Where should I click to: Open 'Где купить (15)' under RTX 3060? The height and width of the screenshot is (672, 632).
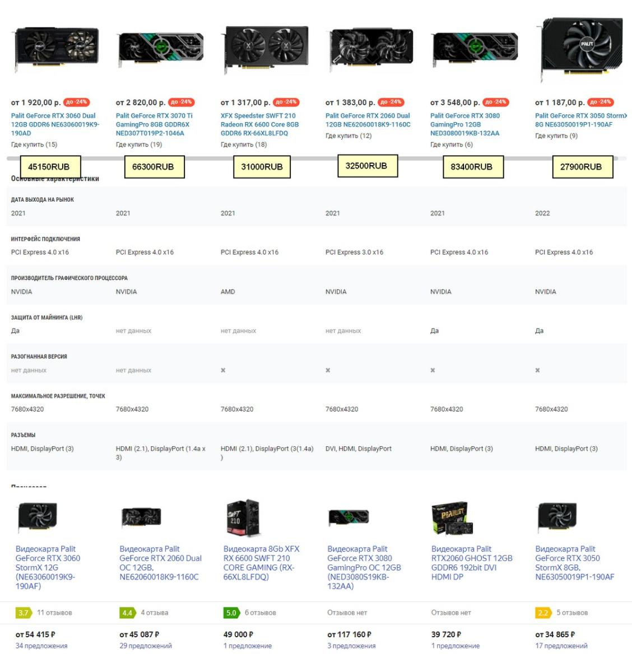point(34,144)
